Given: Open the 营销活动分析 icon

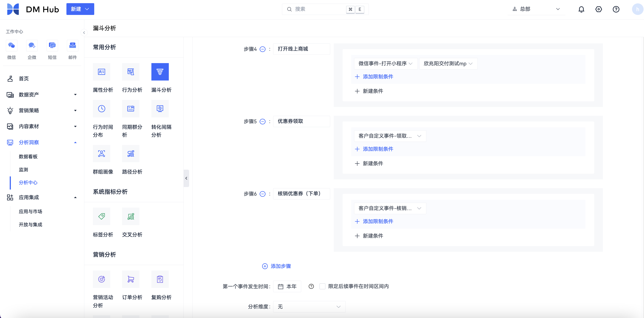Looking at the screenshot, I should [x=101, y=279].
